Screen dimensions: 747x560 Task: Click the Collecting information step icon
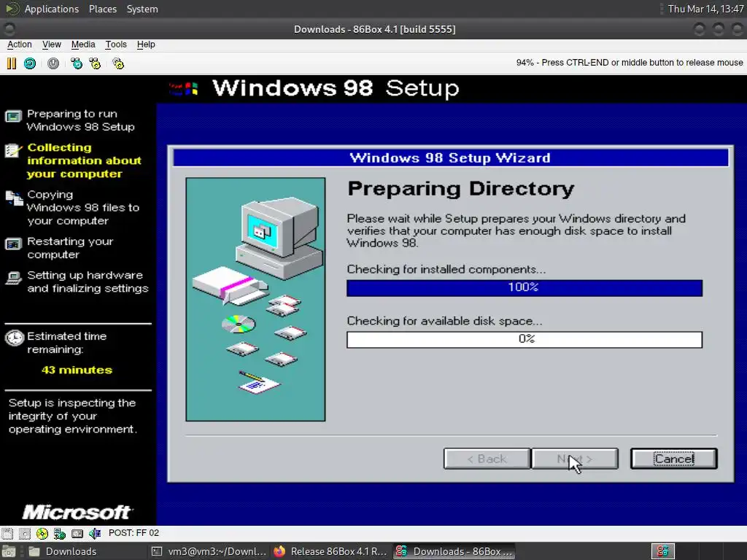13,150
